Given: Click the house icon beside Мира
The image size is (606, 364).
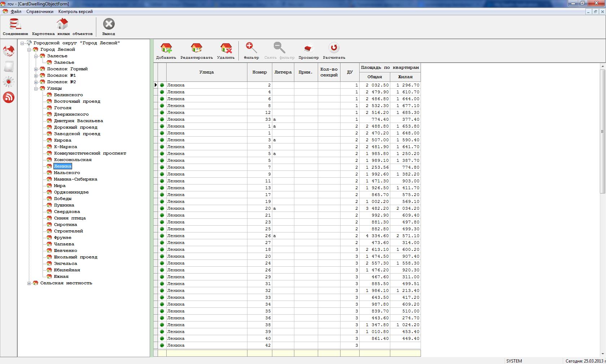Looking at the screenshot, I should 49,186.
